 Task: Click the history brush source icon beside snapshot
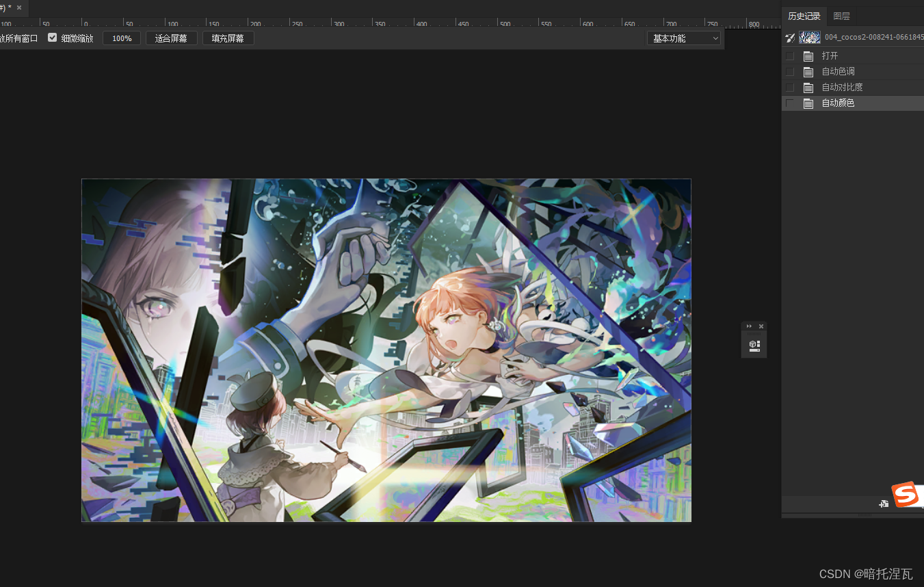pyautogui.click(x=790, y=38)
